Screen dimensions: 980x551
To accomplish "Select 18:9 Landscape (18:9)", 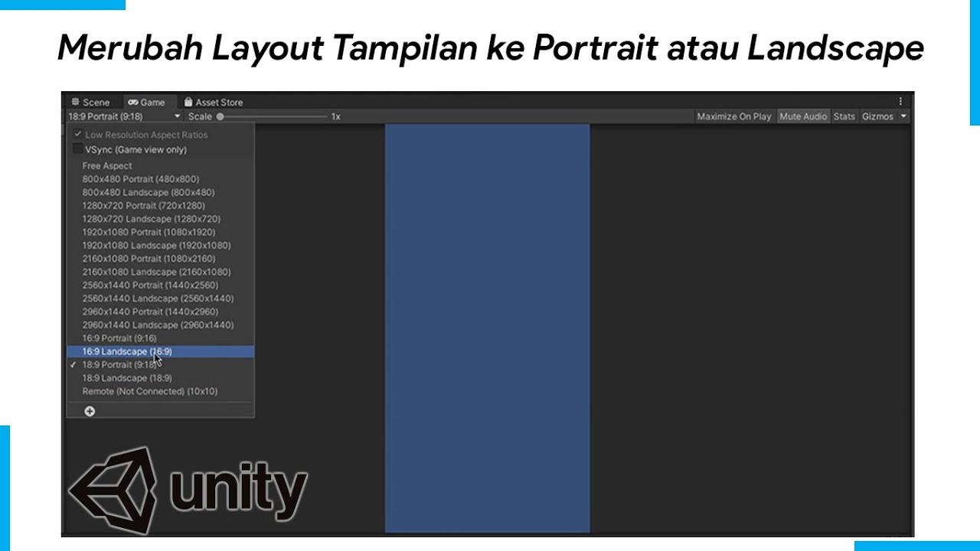I will pyautogui.click(x=160, y=378).
